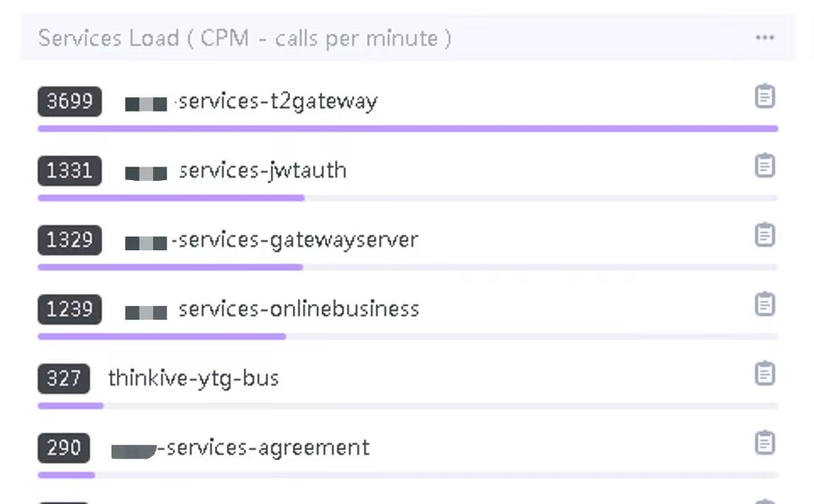
Task: Open the thinkive-ytg-bus service
Action: 193,378
